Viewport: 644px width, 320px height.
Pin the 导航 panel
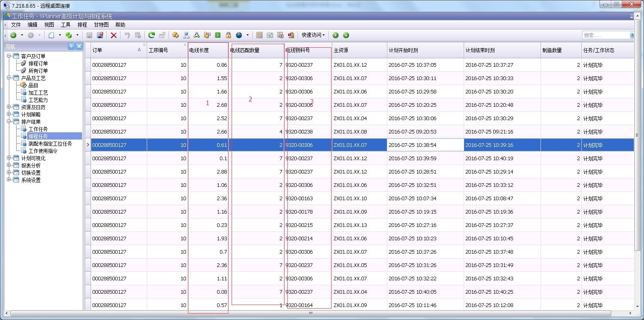pos(71,47)
